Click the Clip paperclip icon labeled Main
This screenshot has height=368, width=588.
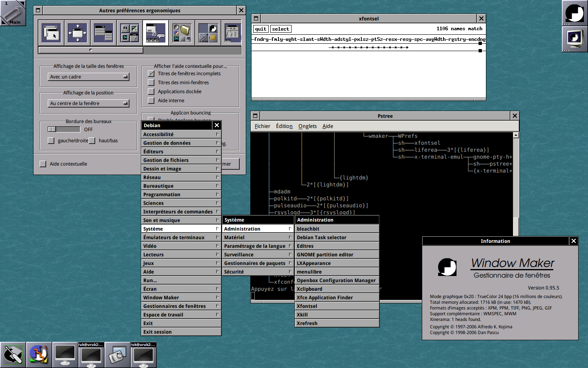tap(13, 13)
